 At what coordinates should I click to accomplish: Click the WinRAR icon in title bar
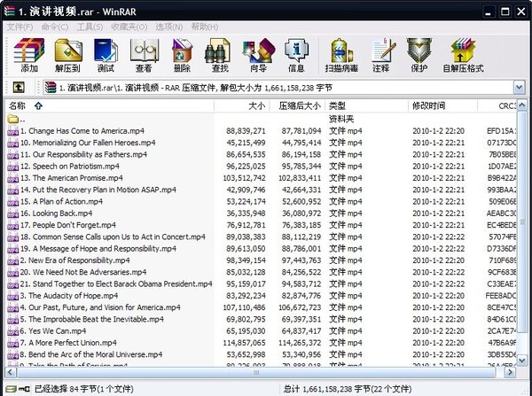pos(10,12)
